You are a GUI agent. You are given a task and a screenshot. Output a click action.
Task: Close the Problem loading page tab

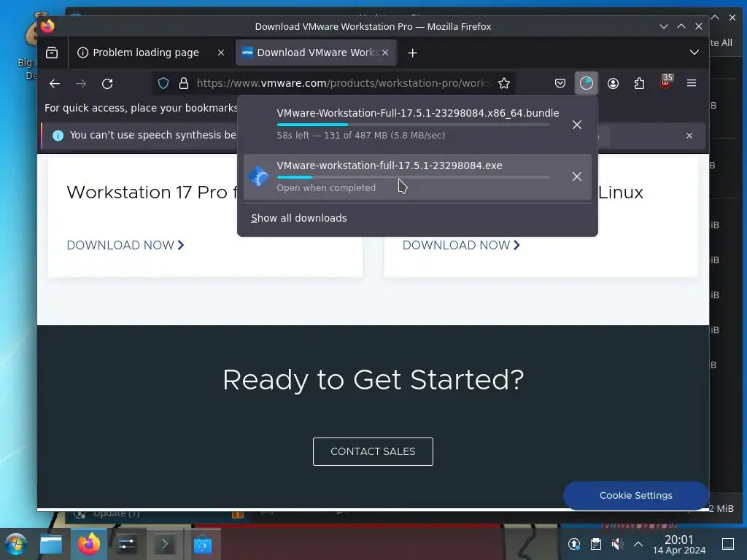tap(221, 52)
